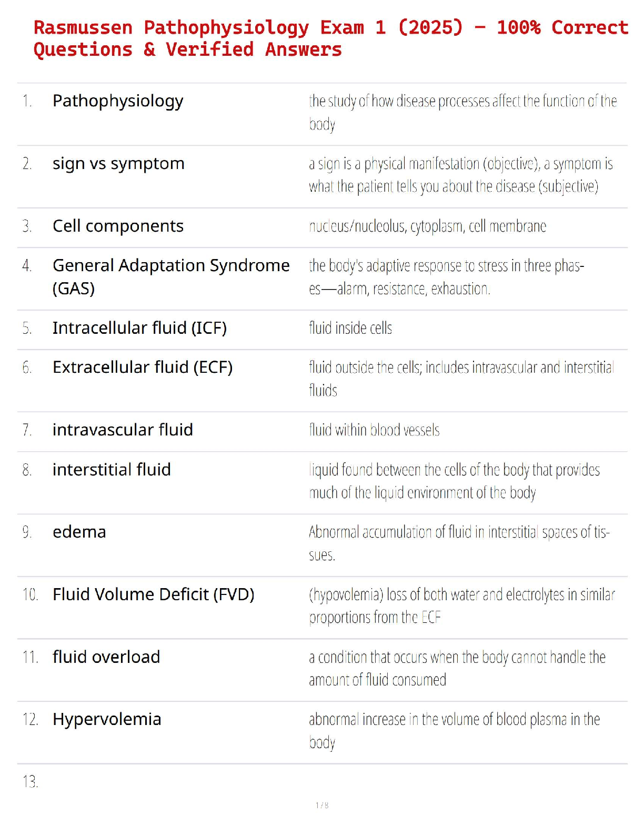
Task: Click the "Cell components" term
Action: click(x=118, y=226)
